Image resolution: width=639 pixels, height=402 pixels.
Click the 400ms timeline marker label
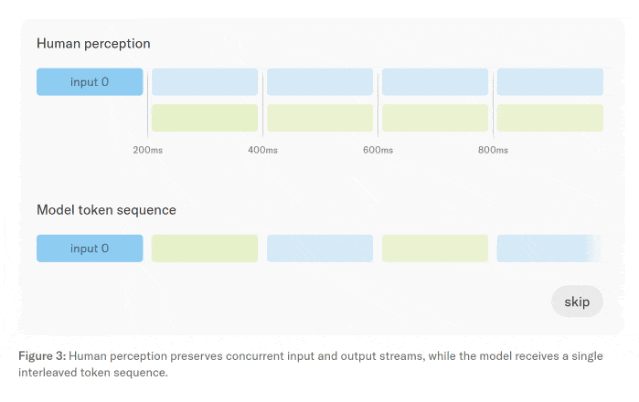tap(263, 150)
